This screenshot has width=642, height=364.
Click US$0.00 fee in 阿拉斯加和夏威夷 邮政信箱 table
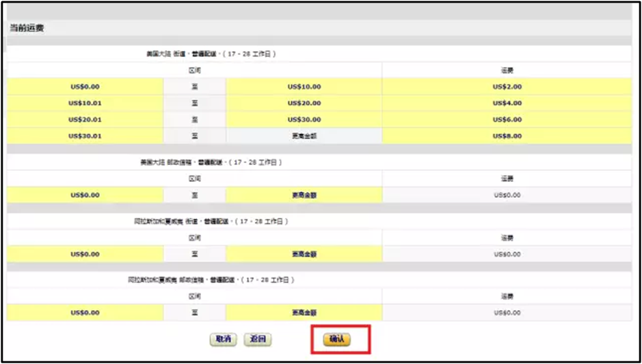click(507, 313)
